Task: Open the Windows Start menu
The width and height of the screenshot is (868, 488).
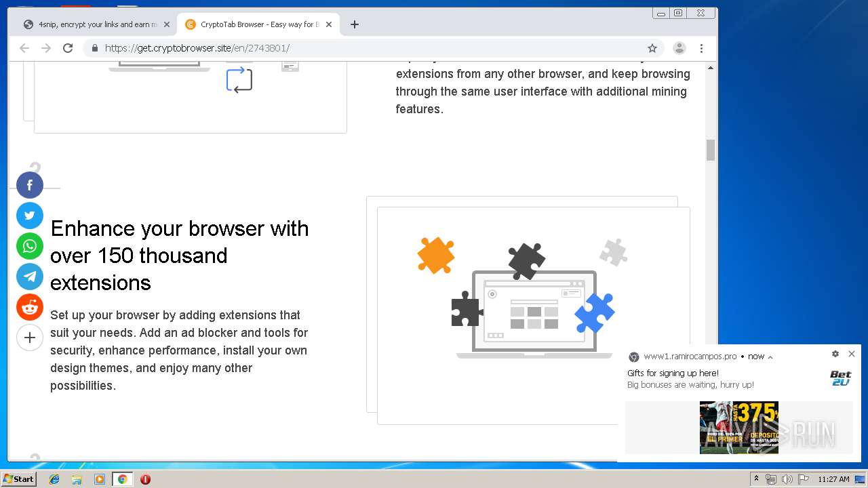Action: click(x=19, y=479)
